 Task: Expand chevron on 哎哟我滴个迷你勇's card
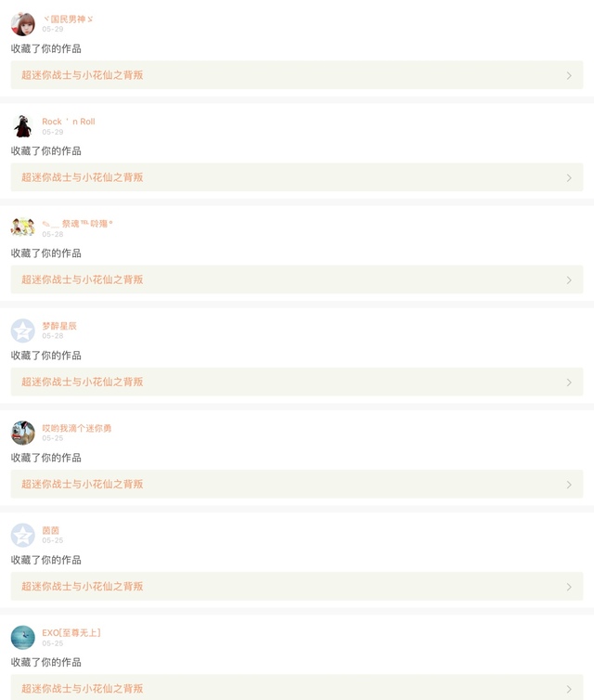[569, 484]
